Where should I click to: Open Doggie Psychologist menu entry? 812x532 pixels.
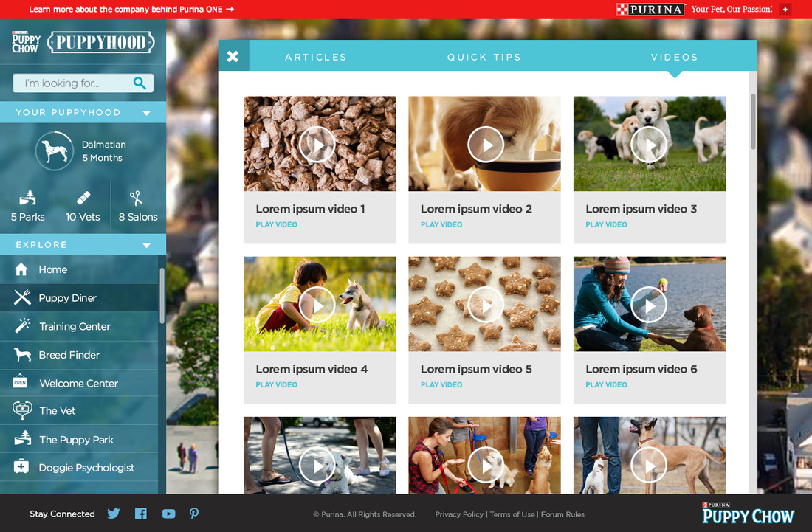pyautogui.click(x=79, y=467)
